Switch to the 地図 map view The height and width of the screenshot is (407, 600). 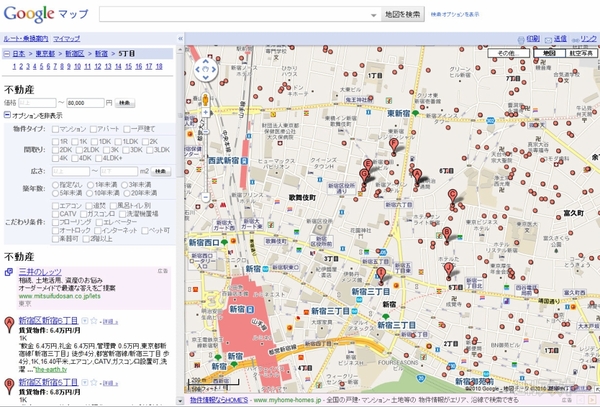click(549, 53)
